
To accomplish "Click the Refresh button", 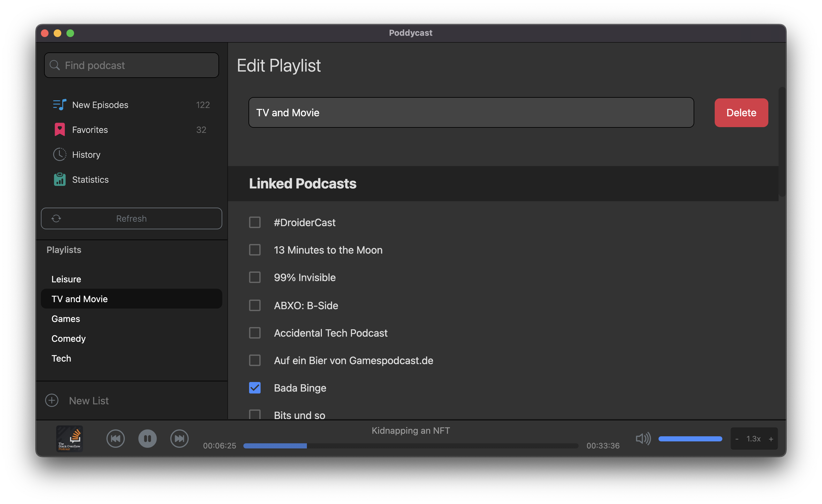I will click(131, 218).
